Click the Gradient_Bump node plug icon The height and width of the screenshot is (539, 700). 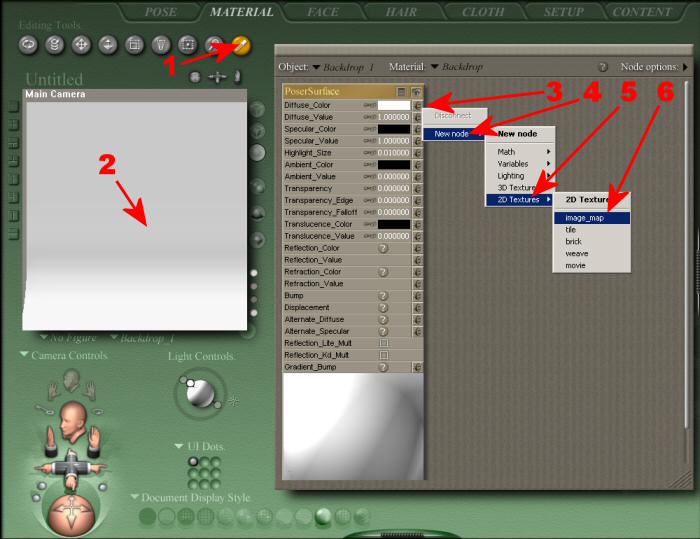[417, 367]
